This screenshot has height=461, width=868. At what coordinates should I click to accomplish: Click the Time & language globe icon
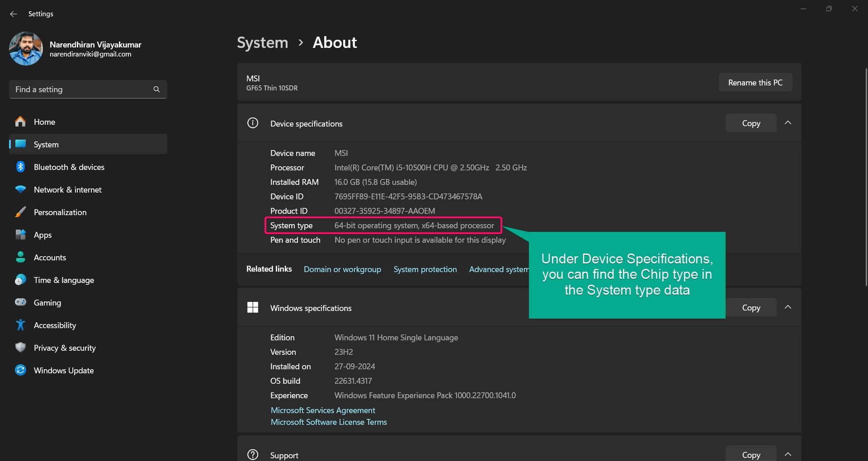coord(20,280)
